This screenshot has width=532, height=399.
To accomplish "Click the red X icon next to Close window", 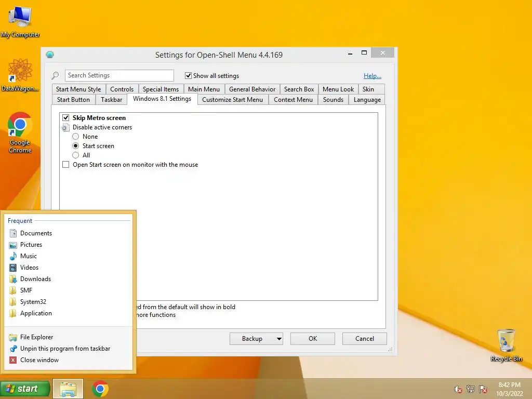I will (x=13, y=360).
